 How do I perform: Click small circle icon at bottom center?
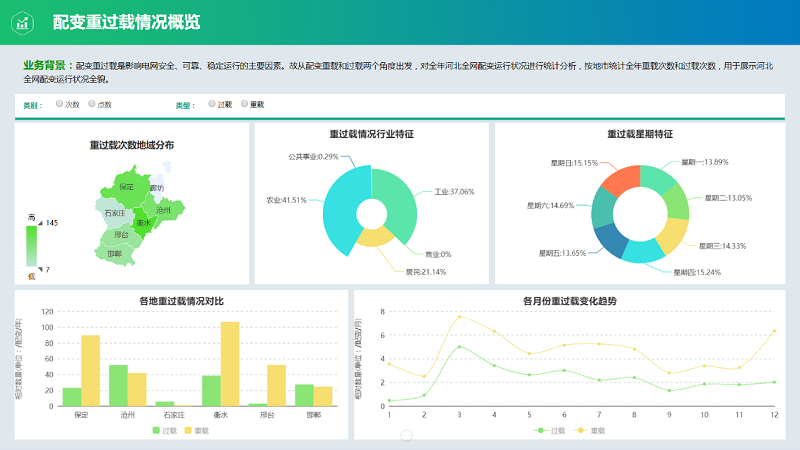tap(406, 435)
